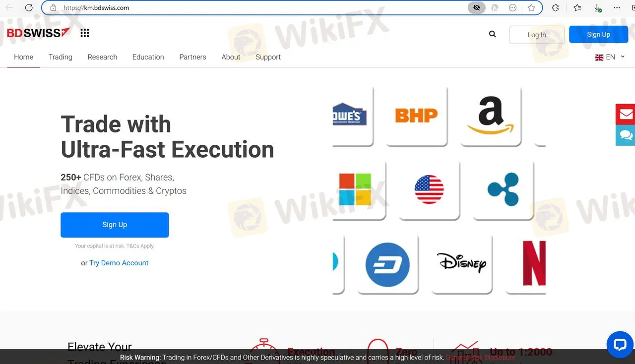This screenshot has height=364, width=635.
Task: Click the Log In button
Action: click(537, 35)
